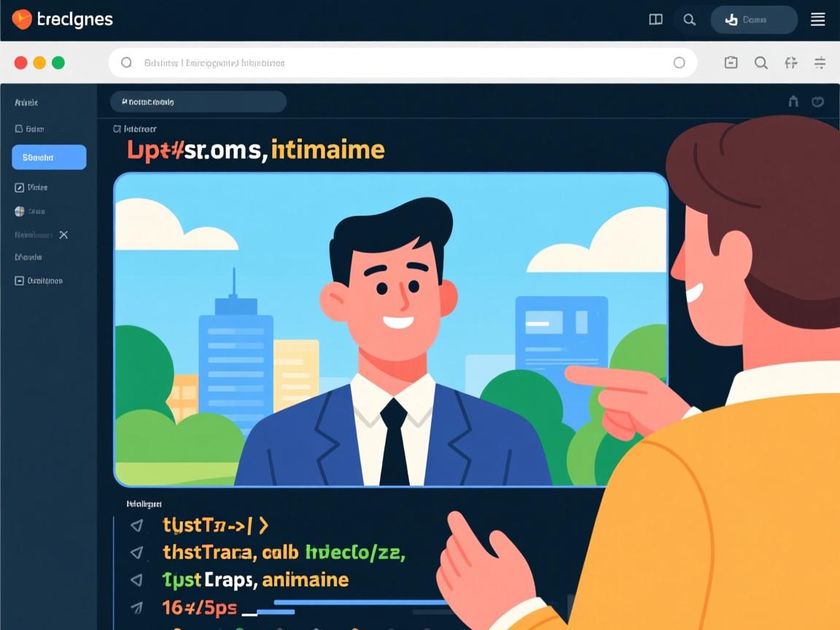Screen dimensions: 840x630
Task: Click the search magnifier in the dark header
Action: click(x=689, y=20)
